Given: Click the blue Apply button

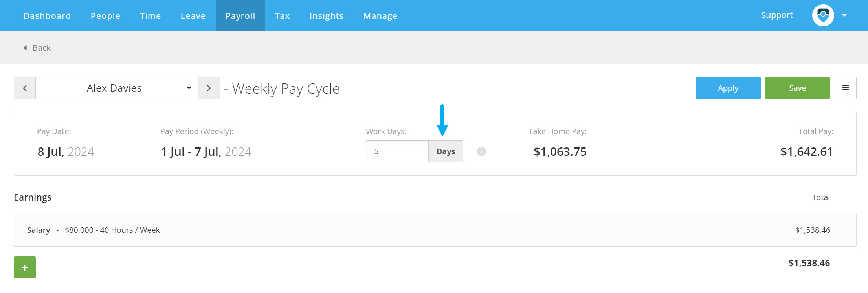Looking at the screenshot, I should [x=728, y=88].
